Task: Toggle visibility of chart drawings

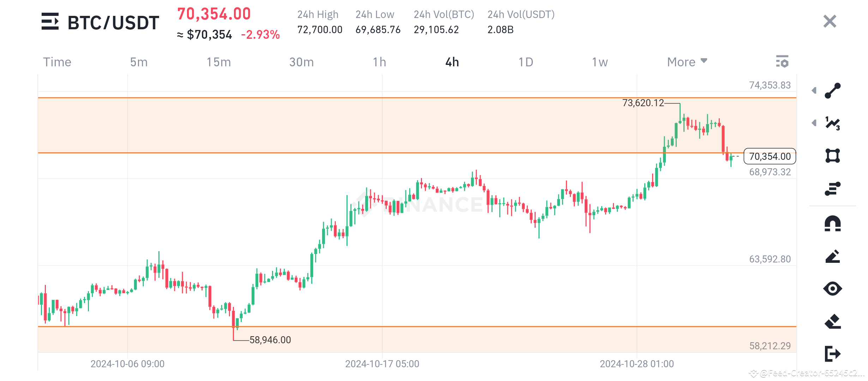Action: (x=833, y=289)
